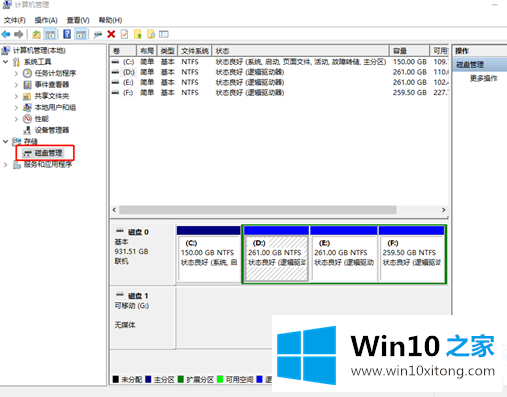Open the 帮助(H) menu
Screen dimensions: 507x397
(x=110, y=20)
